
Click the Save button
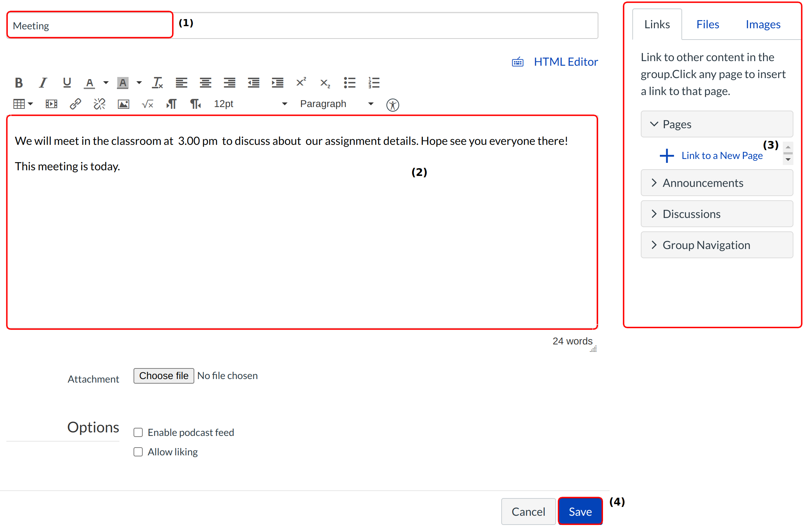click(x=580, y=512)
